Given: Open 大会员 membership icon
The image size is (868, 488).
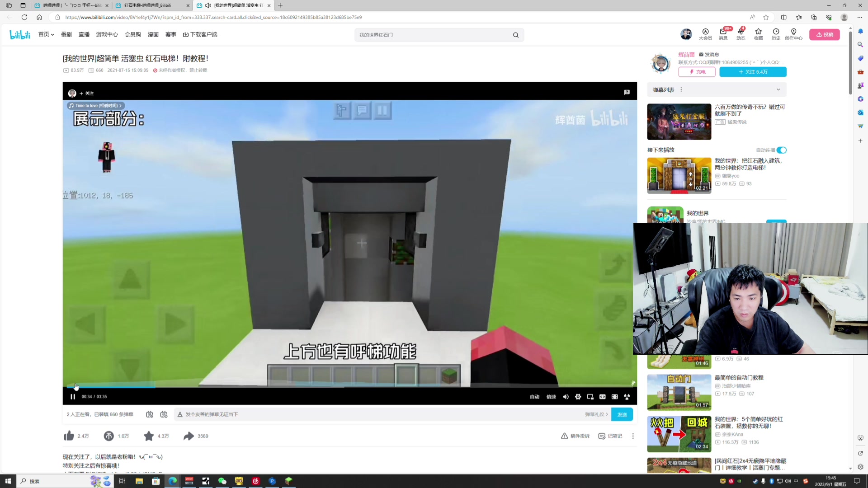Looking at the screenshot, I should pyautogui.click(x=705, y=34).
